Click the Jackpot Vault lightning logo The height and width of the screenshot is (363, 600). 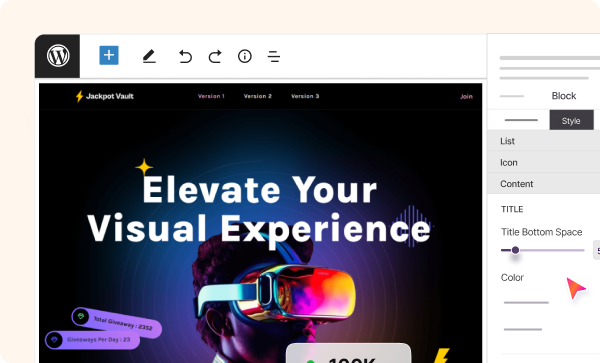79,96
